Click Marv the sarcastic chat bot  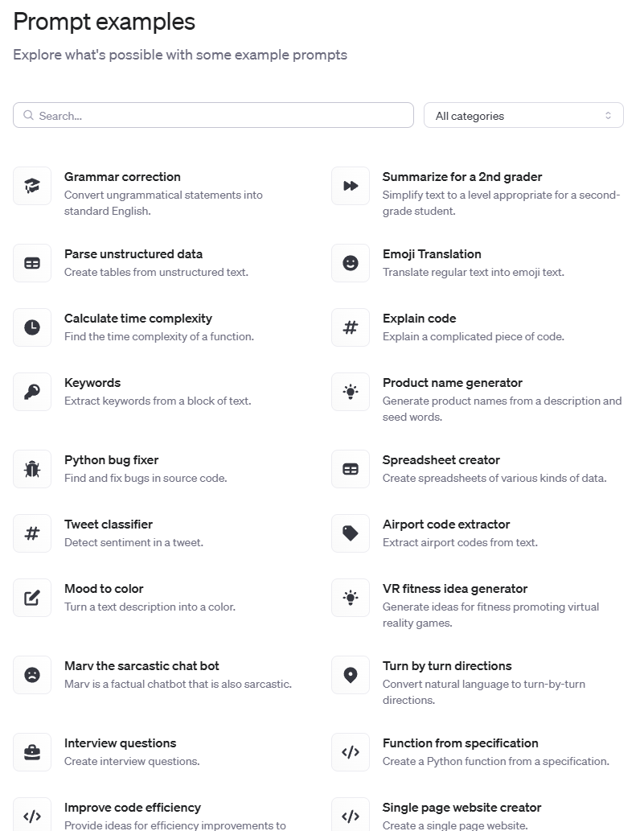(x=142, y=666)
